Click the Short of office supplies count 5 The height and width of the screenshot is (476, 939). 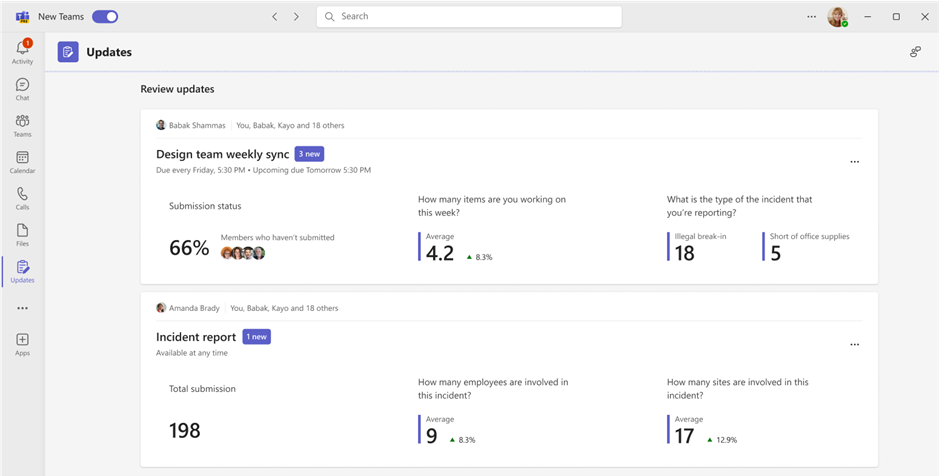coord(776,253)
